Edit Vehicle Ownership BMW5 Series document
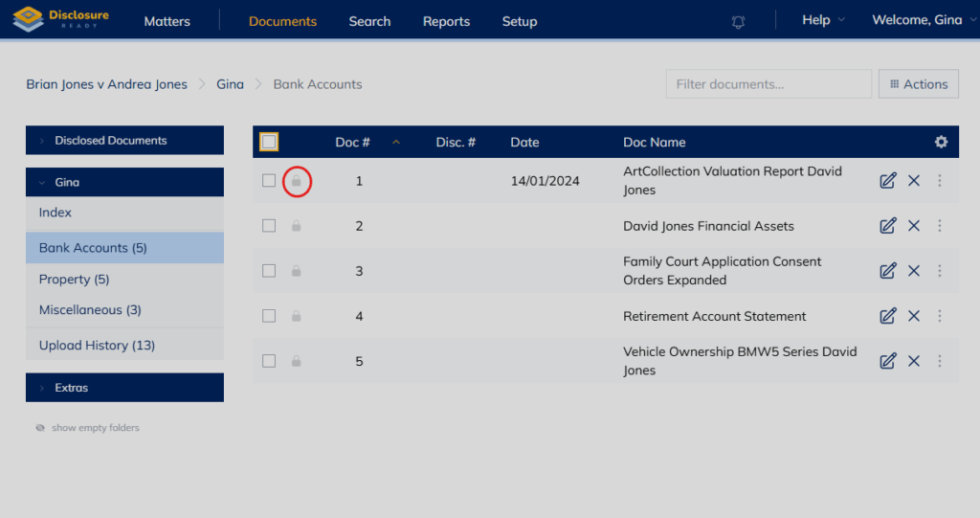Screen dimensions: 980x518 click(887, 361)
